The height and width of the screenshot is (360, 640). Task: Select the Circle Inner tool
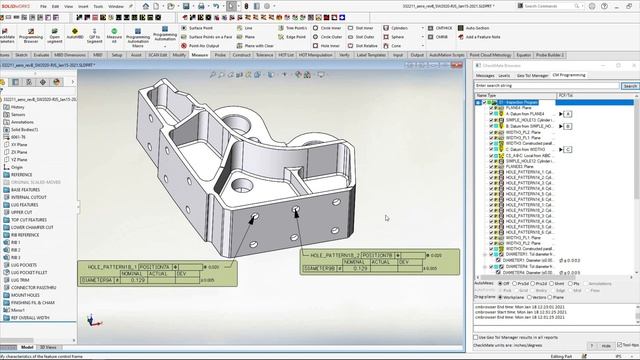(x=327, y=28)
